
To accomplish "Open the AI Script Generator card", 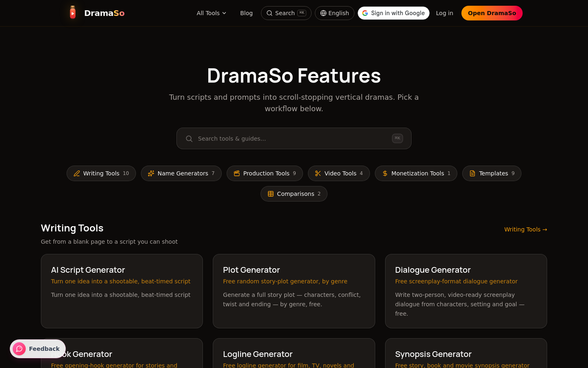I will (x=122, y=291).
